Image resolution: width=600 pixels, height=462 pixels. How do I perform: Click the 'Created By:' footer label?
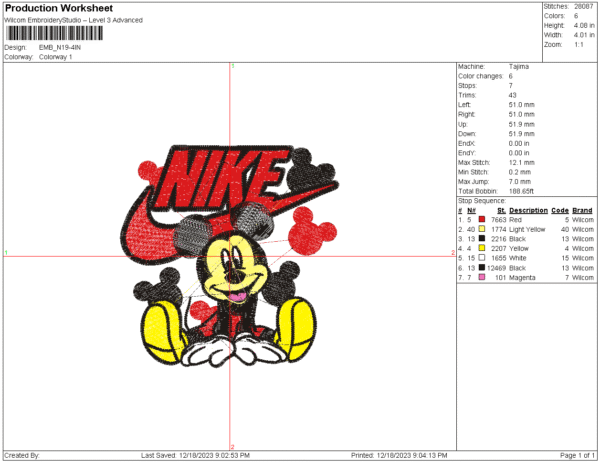[x=22, y=455]
